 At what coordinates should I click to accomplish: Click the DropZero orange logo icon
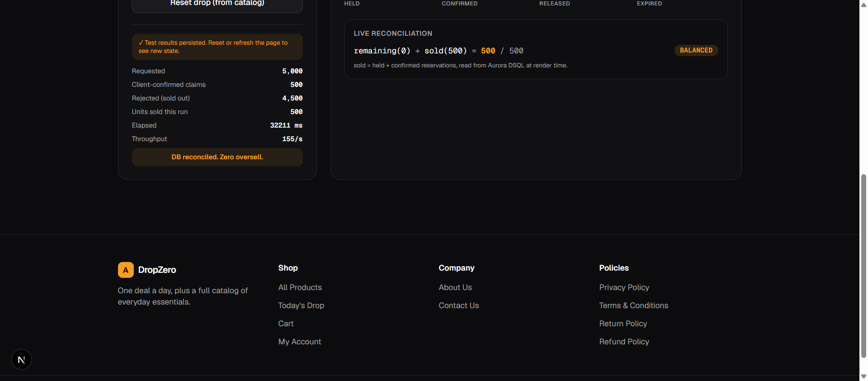pyautogui.click(x=126, y=270)
